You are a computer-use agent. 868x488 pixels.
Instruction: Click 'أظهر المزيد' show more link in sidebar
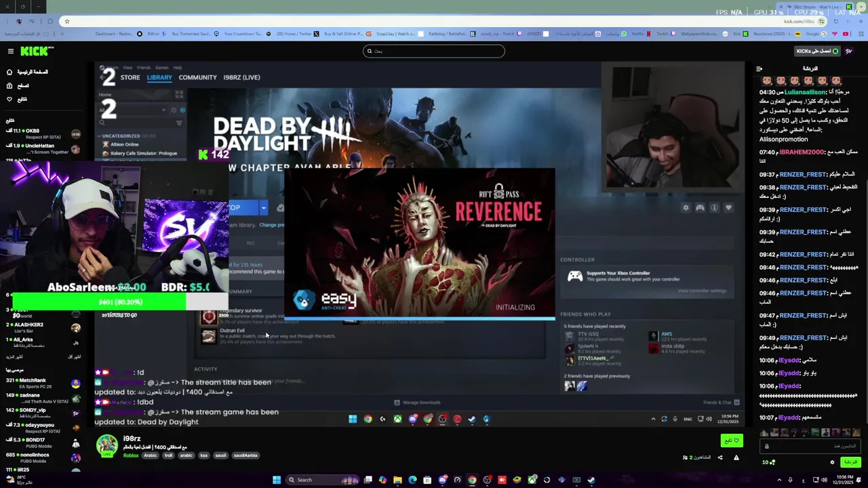coord(15,357)
